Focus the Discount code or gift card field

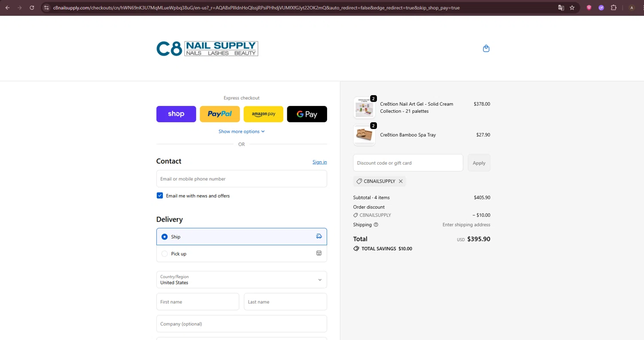[408, 163]
